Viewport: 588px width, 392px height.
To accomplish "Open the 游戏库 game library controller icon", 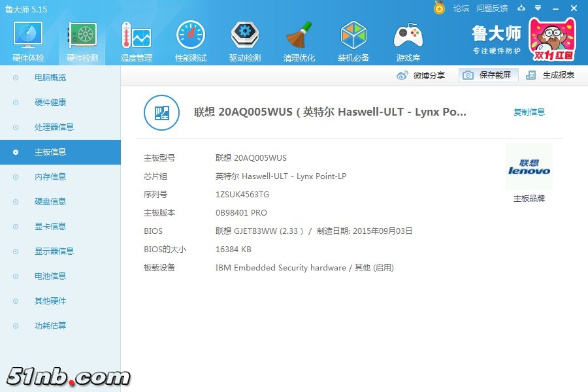I will pyautogui.click(x=408, y=41).
